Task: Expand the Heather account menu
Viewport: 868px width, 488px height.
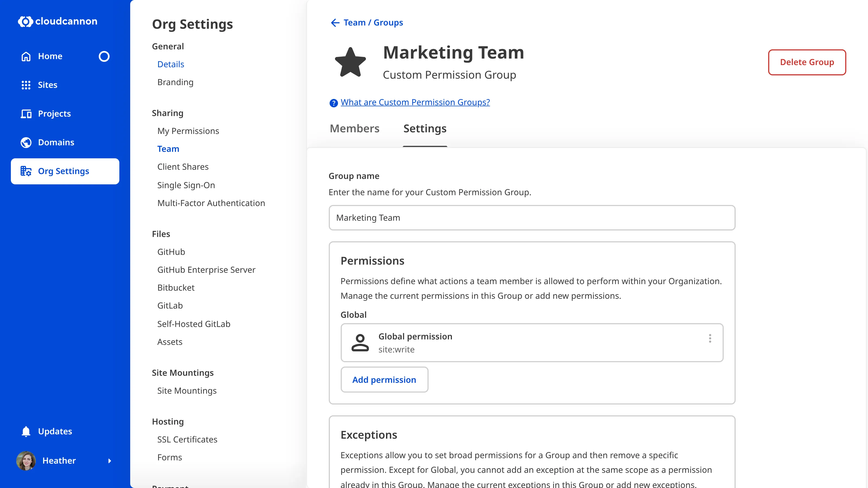Action: 110,461
